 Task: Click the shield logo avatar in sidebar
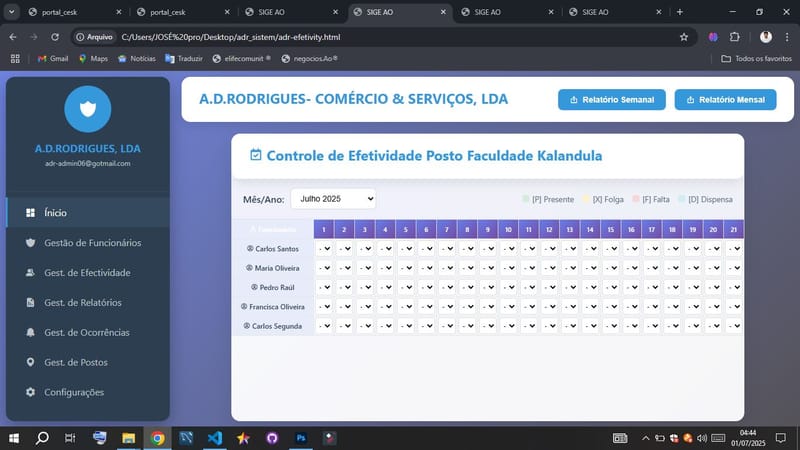88,109
